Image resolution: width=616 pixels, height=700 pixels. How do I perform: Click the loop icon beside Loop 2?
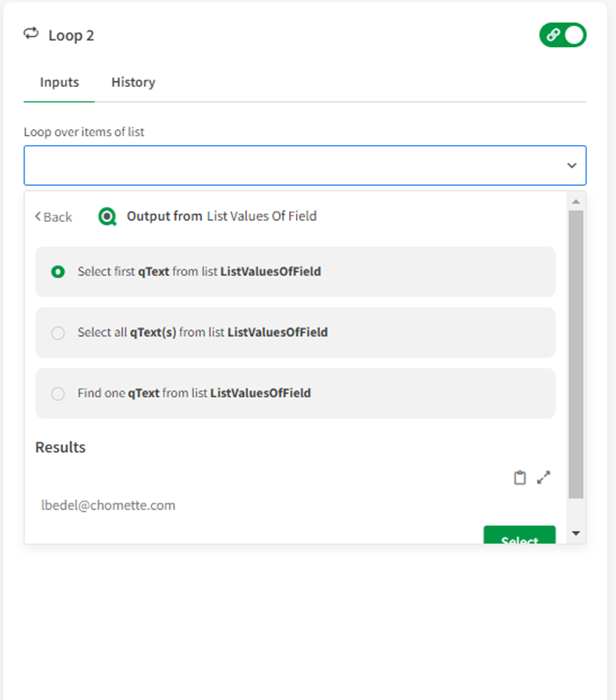(x=31, y=34)
